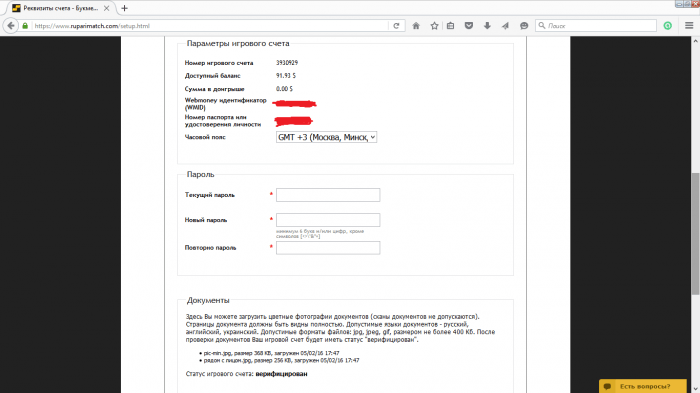The image size is (700, 393).
Task: Click the browser back arrow button
Action: 11,26
